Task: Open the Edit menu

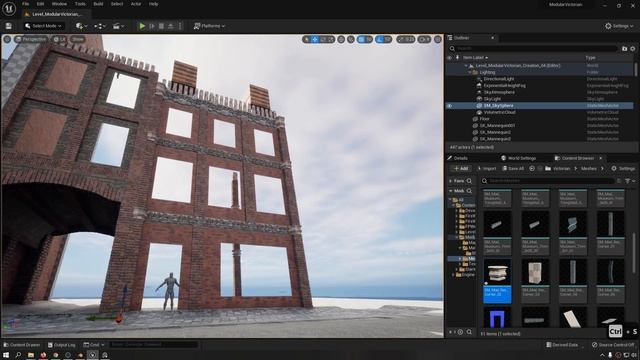Action: point(40,4)
